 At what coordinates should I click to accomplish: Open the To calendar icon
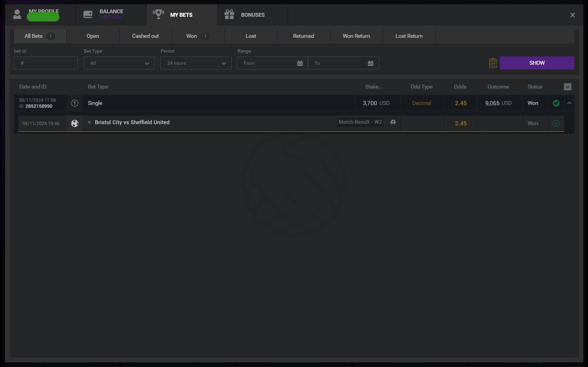pos(371,63)
